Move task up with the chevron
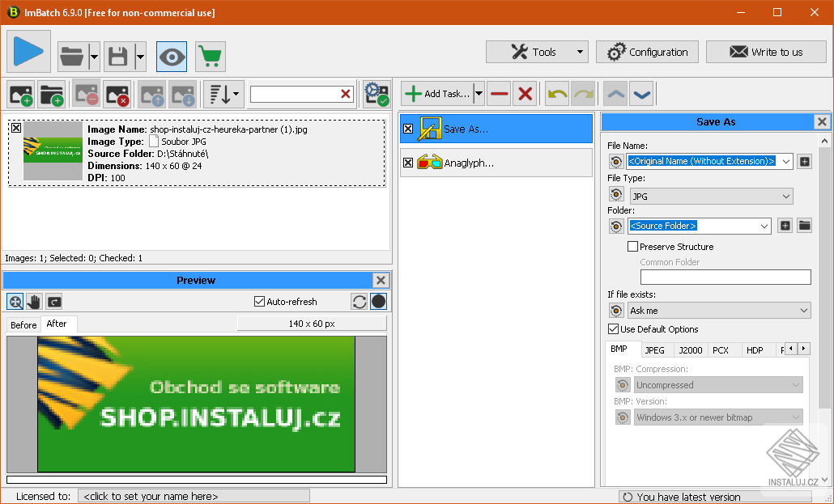 [615, 94]
